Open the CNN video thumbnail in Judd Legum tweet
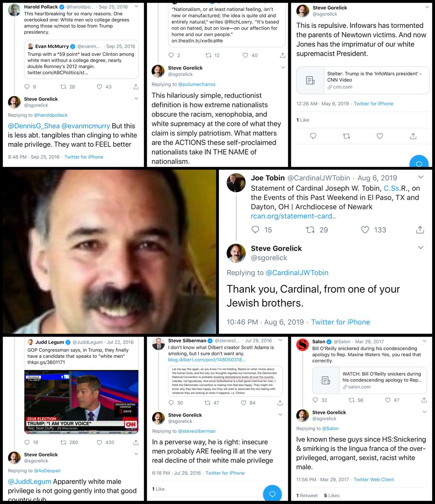Image resolution: width=435 pixels, height=504 pixels. pos(81,402)
